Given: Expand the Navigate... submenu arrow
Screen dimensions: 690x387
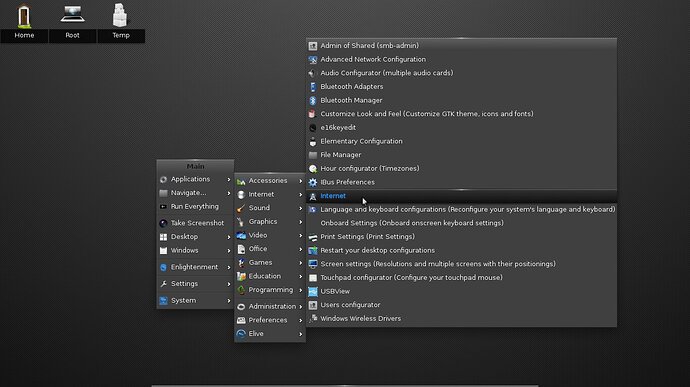Looking at the screenshot, I should click(229, 193).
